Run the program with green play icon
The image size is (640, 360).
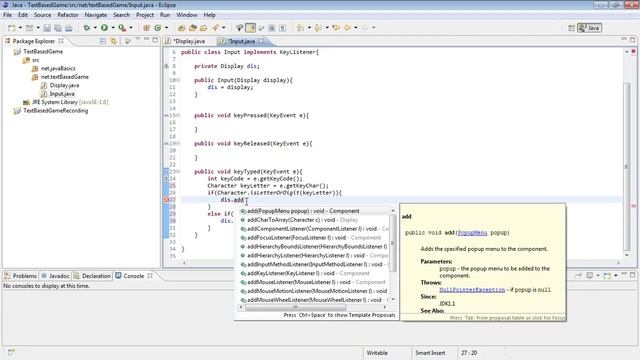104,28
